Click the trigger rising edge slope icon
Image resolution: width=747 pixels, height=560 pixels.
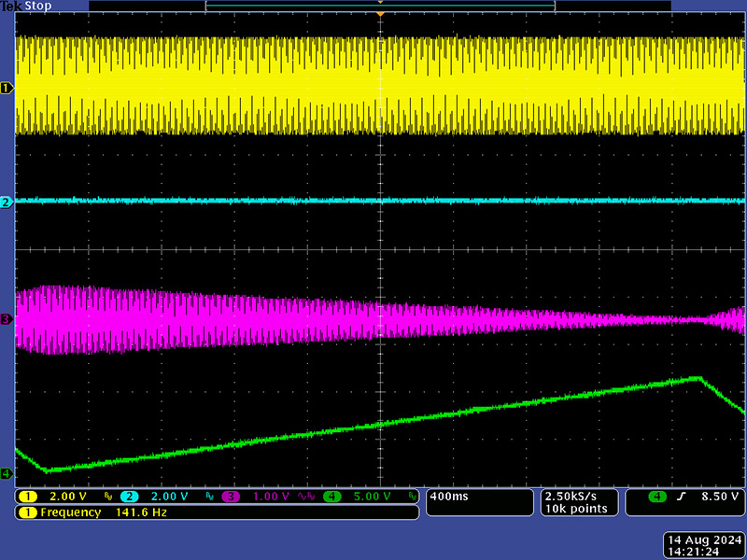pyautogui.click(x=682, y=497)
